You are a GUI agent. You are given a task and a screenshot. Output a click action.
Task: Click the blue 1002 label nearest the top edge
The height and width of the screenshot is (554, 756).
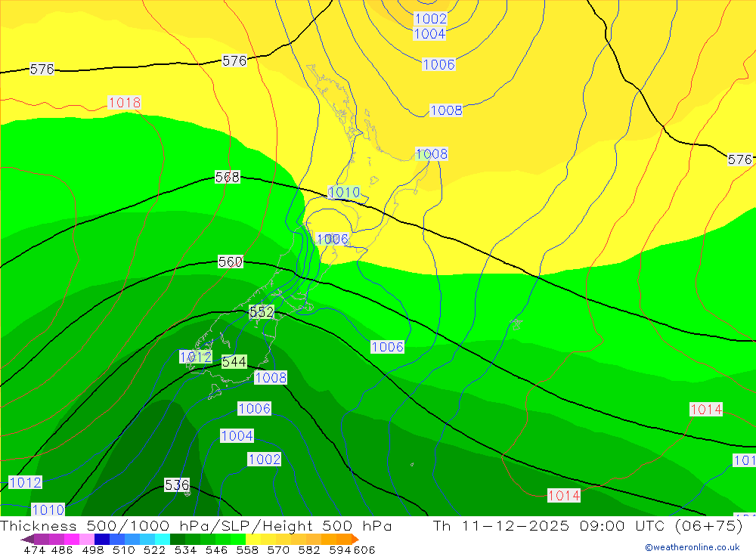(x=431, y=19)
